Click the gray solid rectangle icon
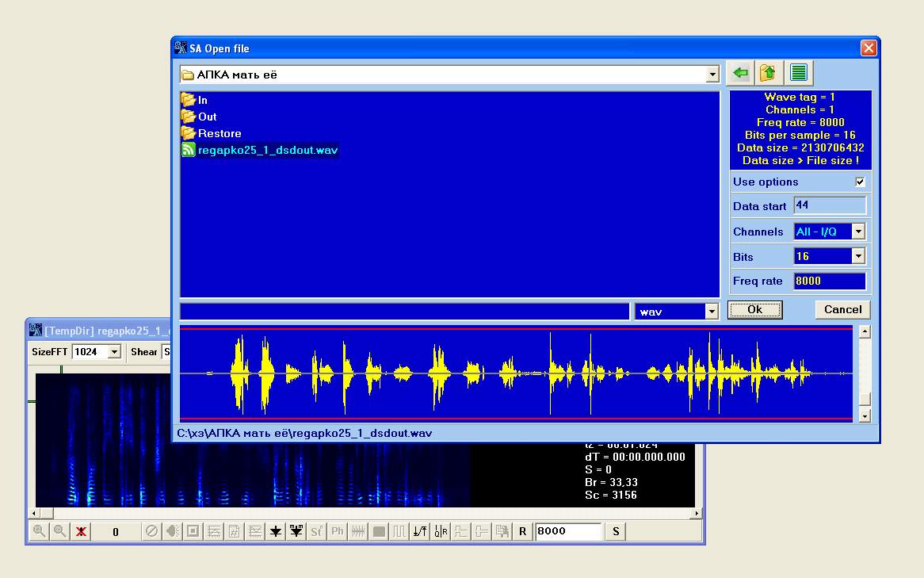 (x=379, y=530)
